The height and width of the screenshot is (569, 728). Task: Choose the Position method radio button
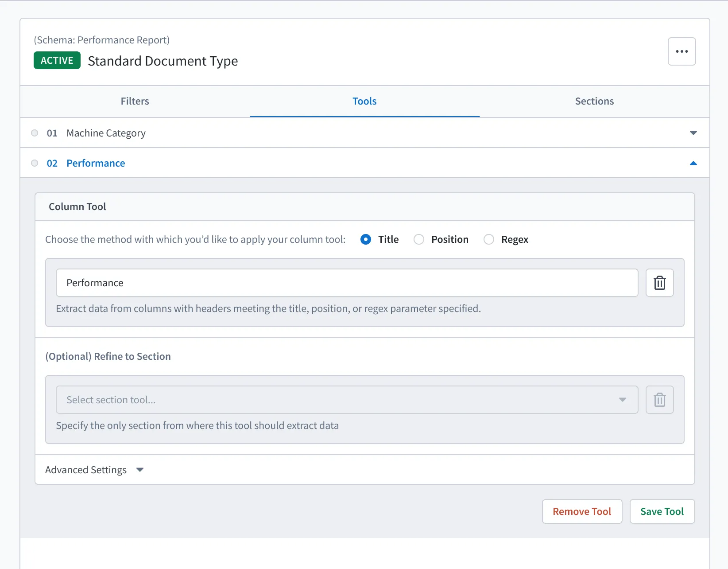click(419, 239)
